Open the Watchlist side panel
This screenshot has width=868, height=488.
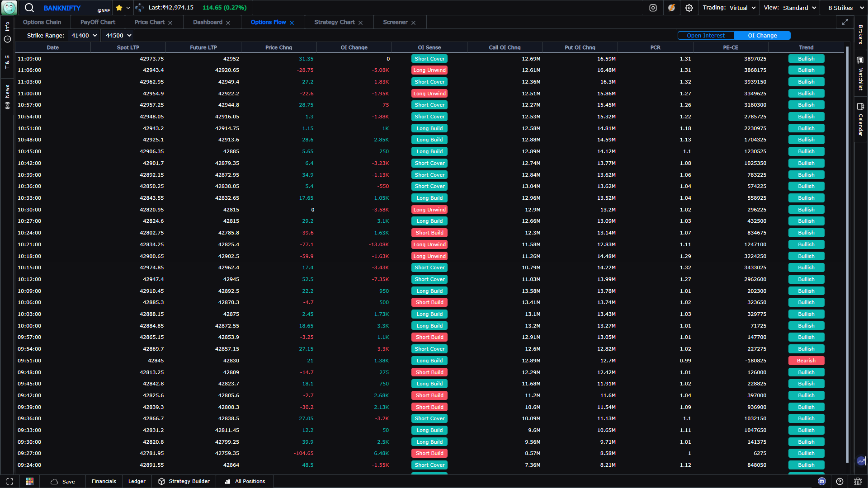860,73
